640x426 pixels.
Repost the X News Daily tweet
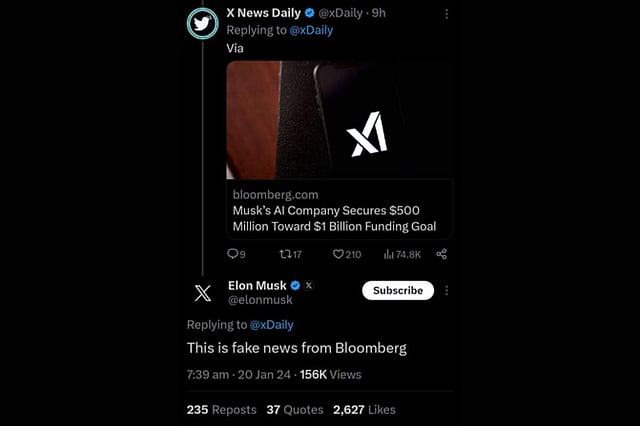pyautogui.click(x=287, y=254)
